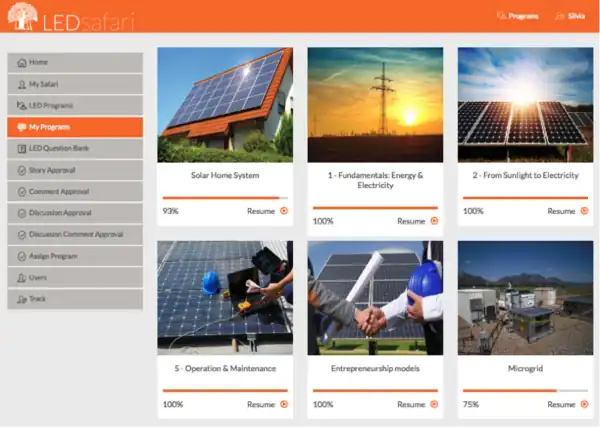Click the 75% progress value
Viewport: 600px width, 427px height.
[471, 404]
